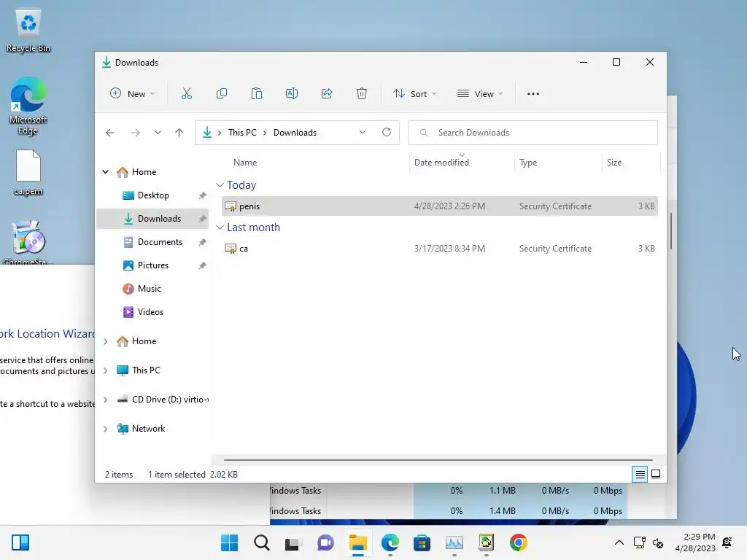Click the Rename icon in toolbar

(292, 94)
